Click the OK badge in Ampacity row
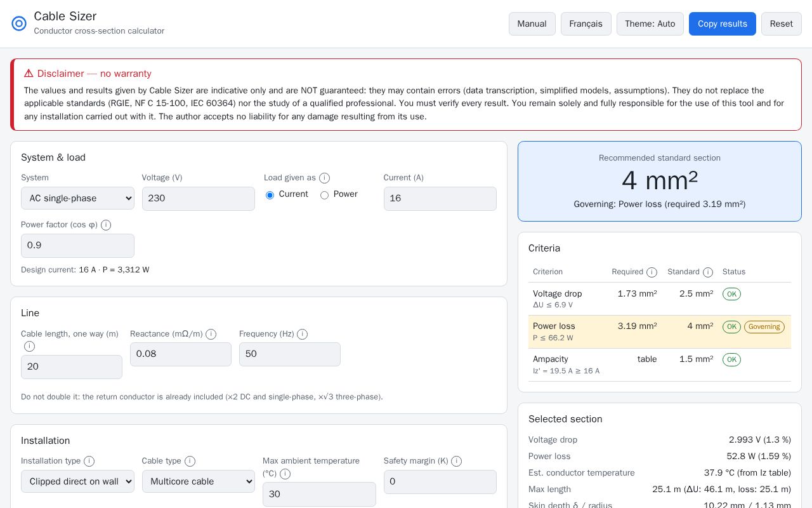This screenshot has width=812, height=508. [x=731, y=360]
